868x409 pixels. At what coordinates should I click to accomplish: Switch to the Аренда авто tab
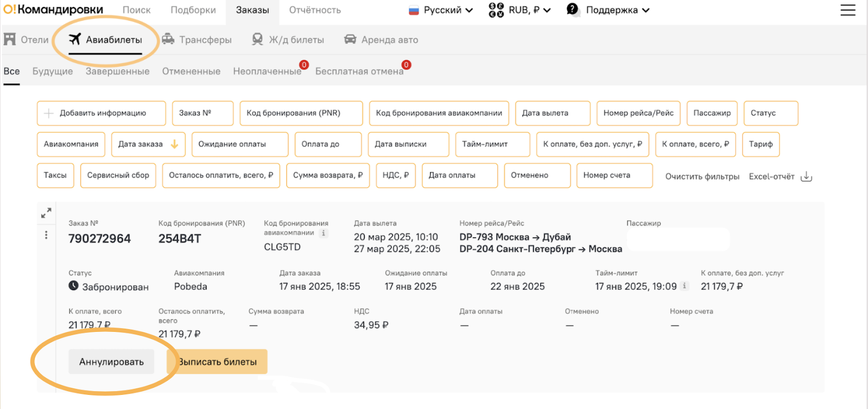381,40
